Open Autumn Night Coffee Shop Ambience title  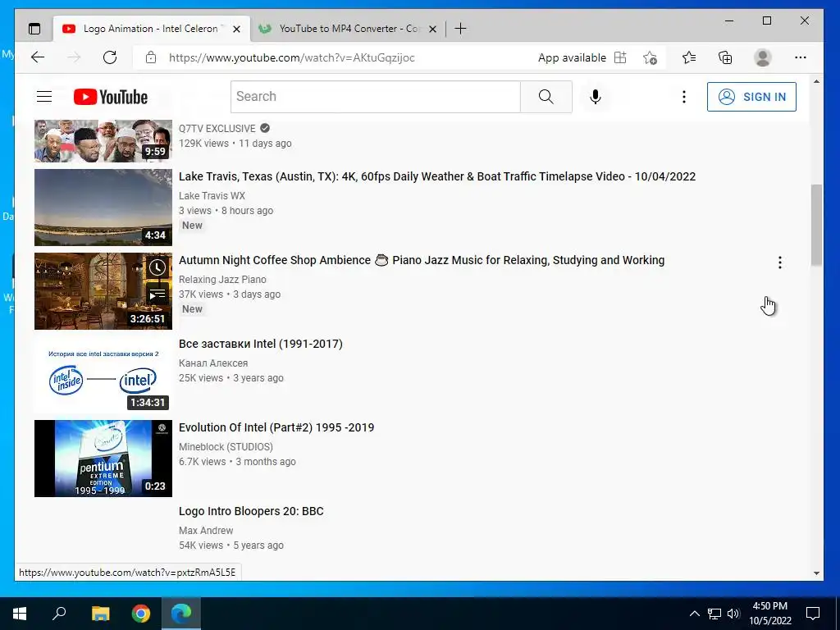tap(422, 260)
